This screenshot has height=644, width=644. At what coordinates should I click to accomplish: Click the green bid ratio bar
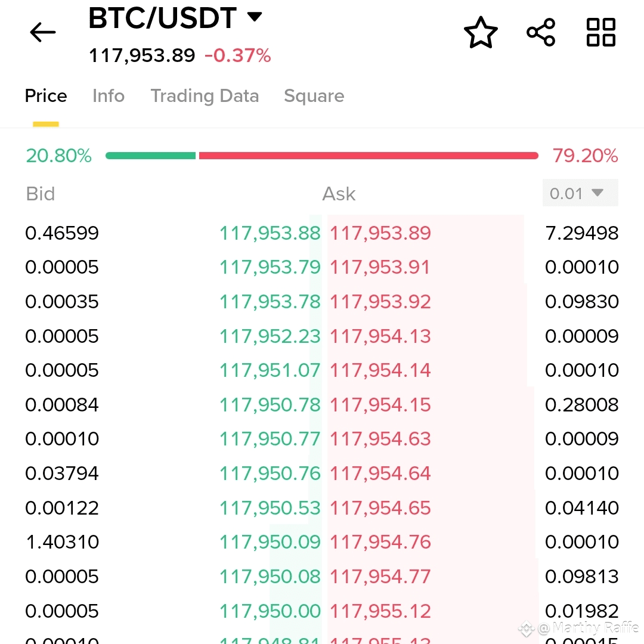point(150,156)
